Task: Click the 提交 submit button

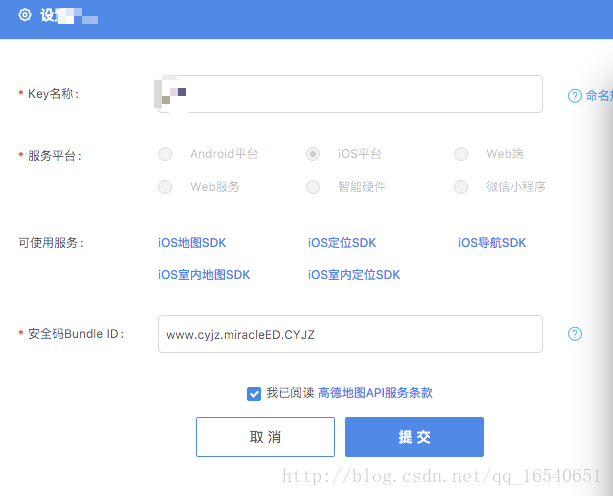Action: pos(414,437)
